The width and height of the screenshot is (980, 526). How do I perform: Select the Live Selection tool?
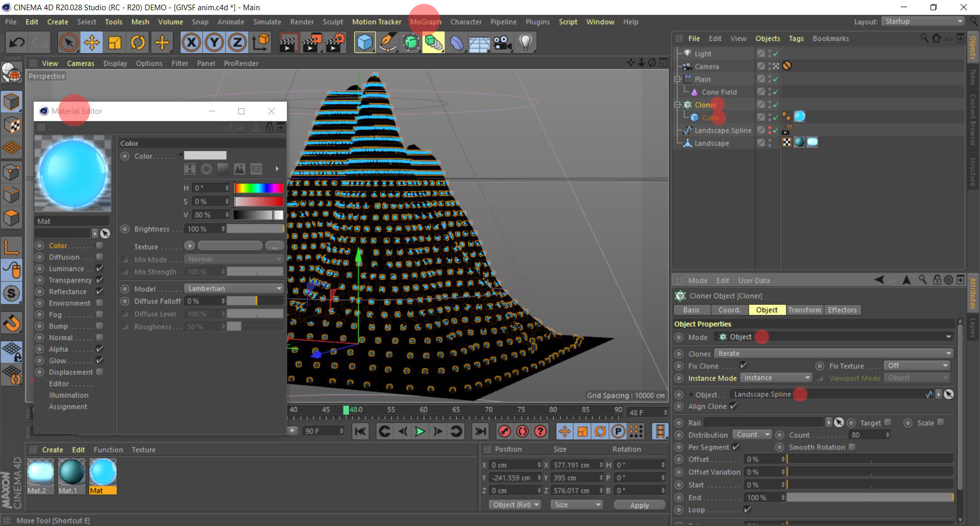click(x=68, y=42)
